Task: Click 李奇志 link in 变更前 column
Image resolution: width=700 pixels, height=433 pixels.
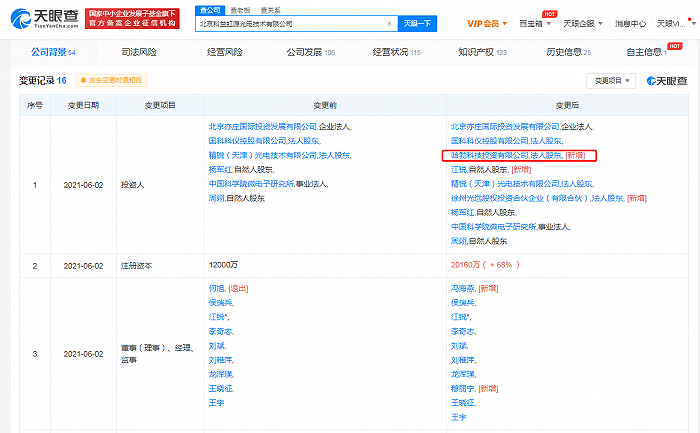Action: point(220,332)
